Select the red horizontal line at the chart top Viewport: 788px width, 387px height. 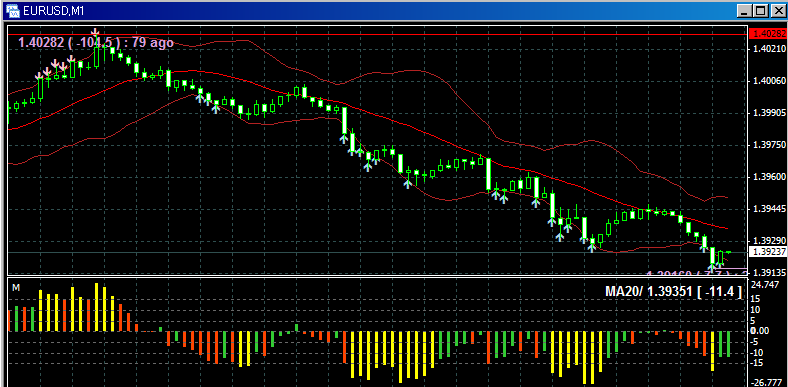tap(377, 34)
